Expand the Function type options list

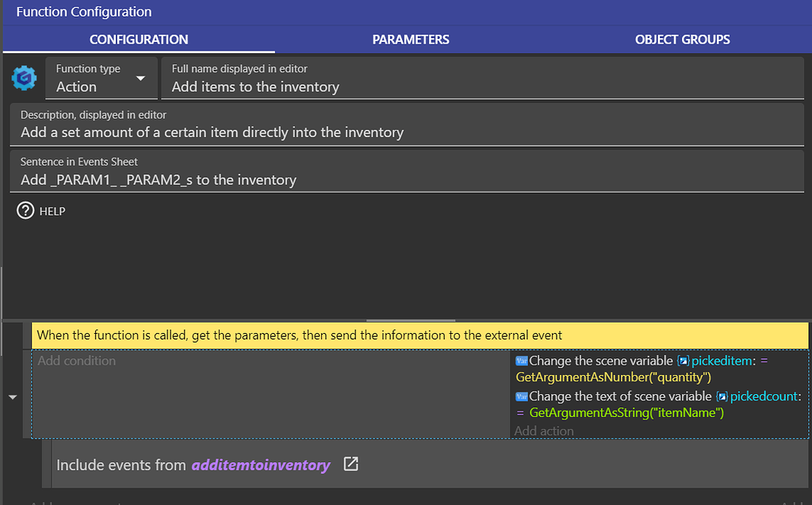[141, 78]
